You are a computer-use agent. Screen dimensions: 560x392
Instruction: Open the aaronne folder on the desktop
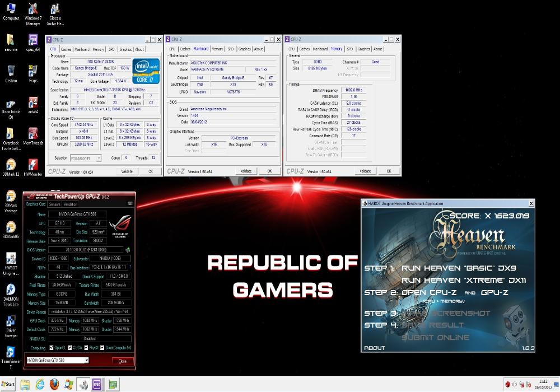(11, 43)
